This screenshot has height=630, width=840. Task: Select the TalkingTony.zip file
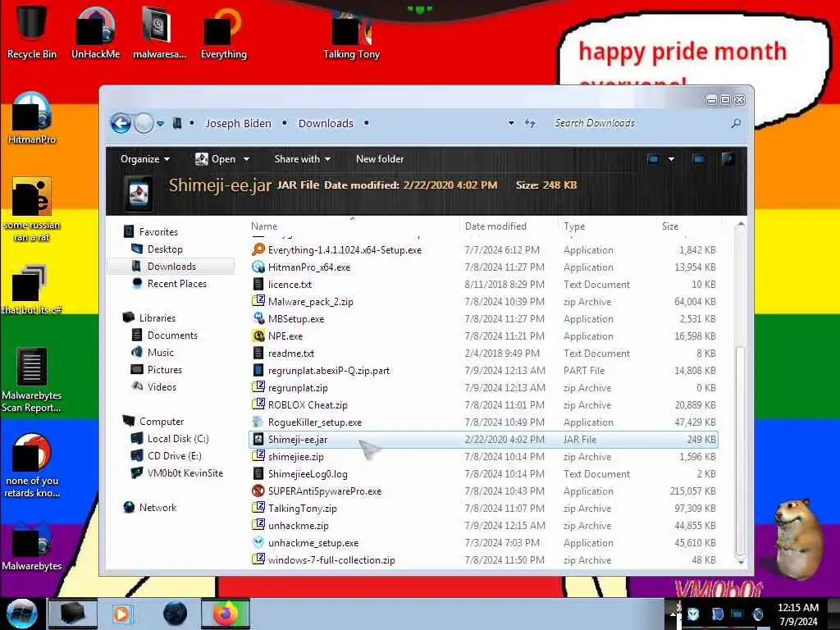pyautogui.click(x=483, y=508)
